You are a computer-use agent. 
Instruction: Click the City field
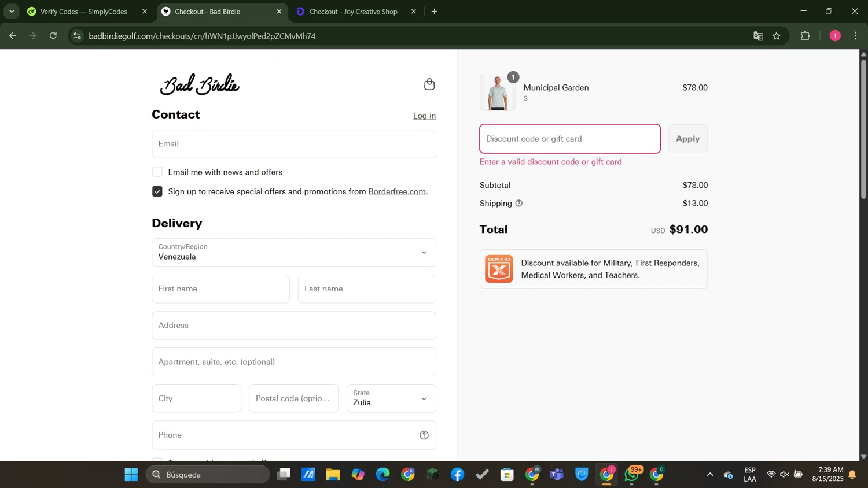(197, 398)
